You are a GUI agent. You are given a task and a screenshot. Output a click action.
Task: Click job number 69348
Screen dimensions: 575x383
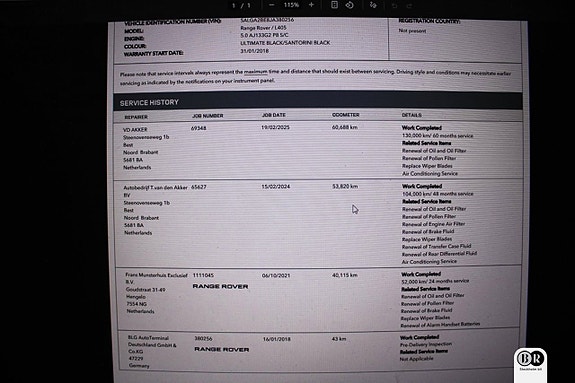[198, 128]
